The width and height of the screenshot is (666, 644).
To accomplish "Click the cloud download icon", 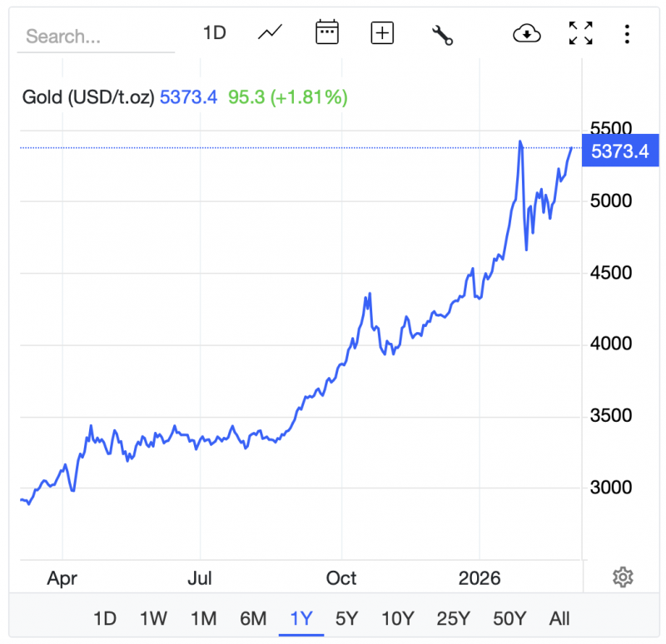I will [527, 33].
